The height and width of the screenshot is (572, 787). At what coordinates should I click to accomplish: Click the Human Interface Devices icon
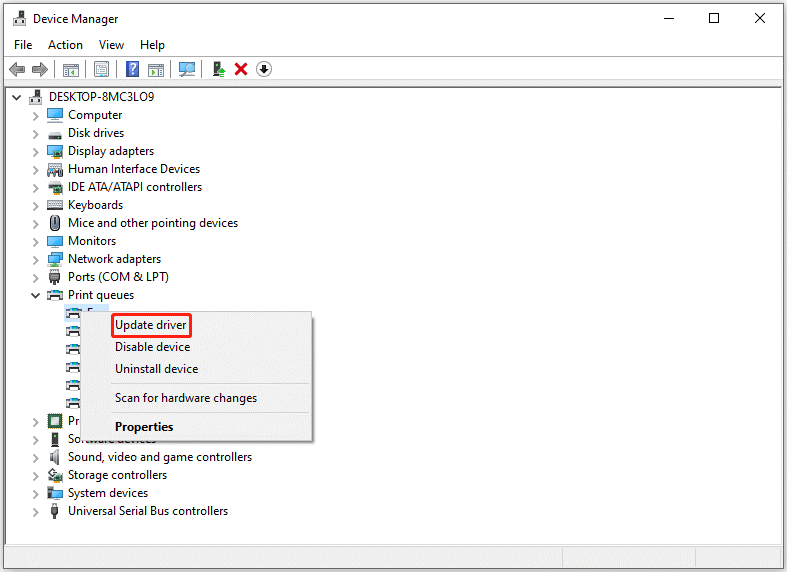(x=55, y=170)
